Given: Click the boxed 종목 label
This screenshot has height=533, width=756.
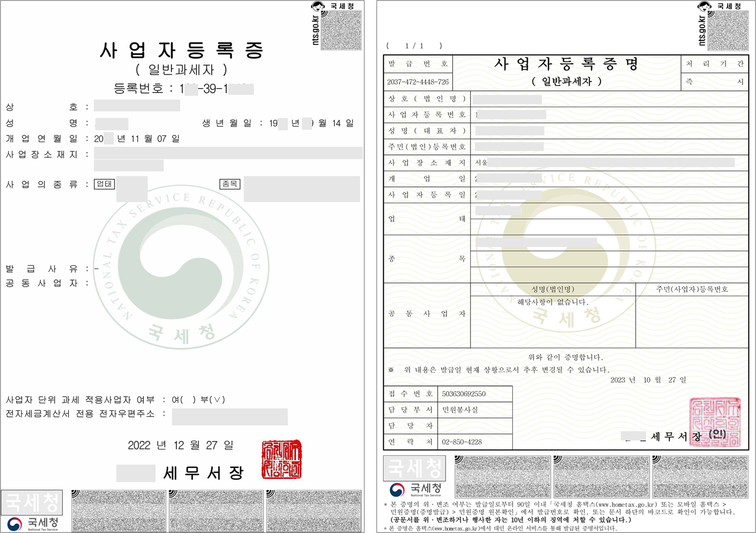Looking at the screenshot, I should point(230,184).
